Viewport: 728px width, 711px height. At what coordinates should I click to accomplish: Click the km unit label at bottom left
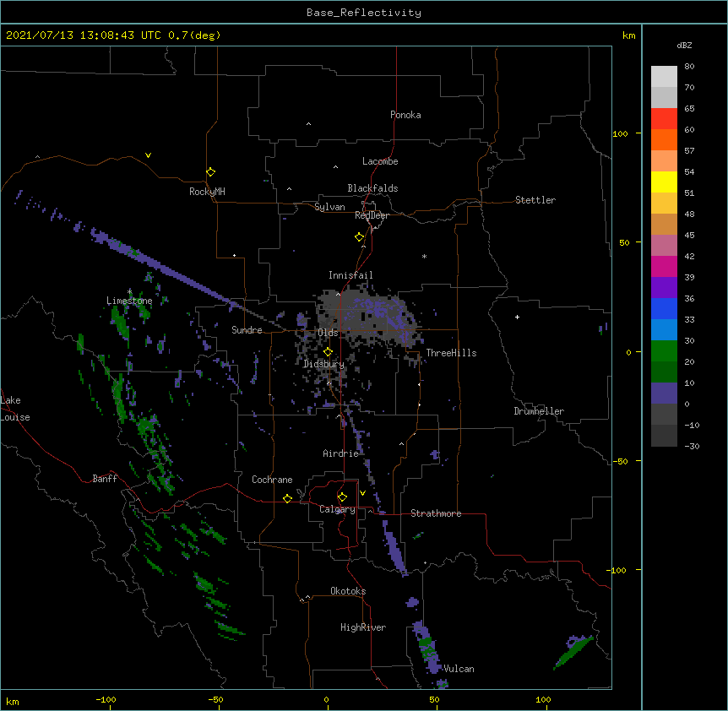[13, 701]
